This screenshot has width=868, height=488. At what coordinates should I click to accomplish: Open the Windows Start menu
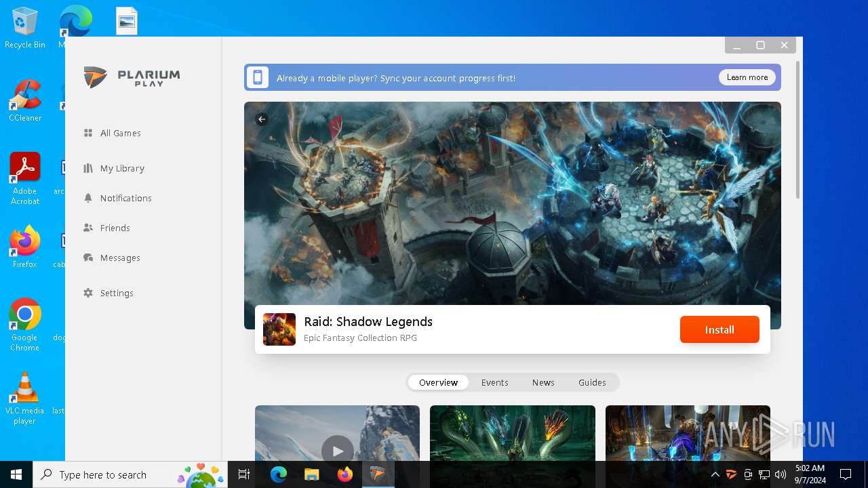click(16, 474)
